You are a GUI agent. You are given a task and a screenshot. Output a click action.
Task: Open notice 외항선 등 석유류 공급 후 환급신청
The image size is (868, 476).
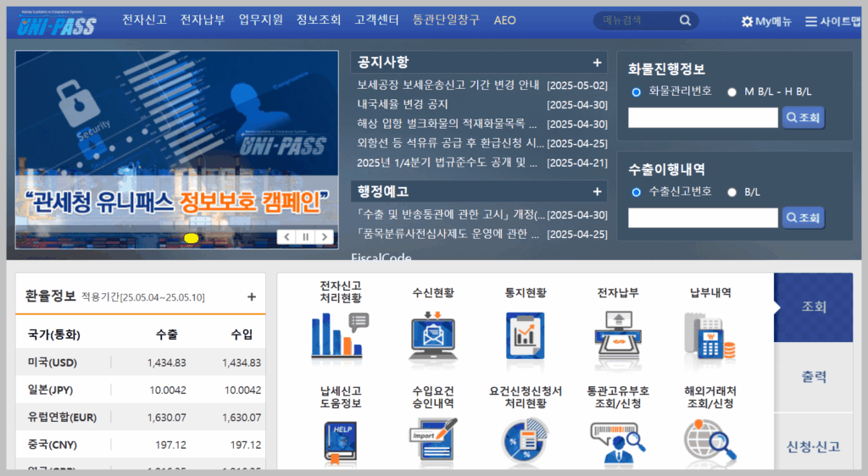tap(451, 143)
